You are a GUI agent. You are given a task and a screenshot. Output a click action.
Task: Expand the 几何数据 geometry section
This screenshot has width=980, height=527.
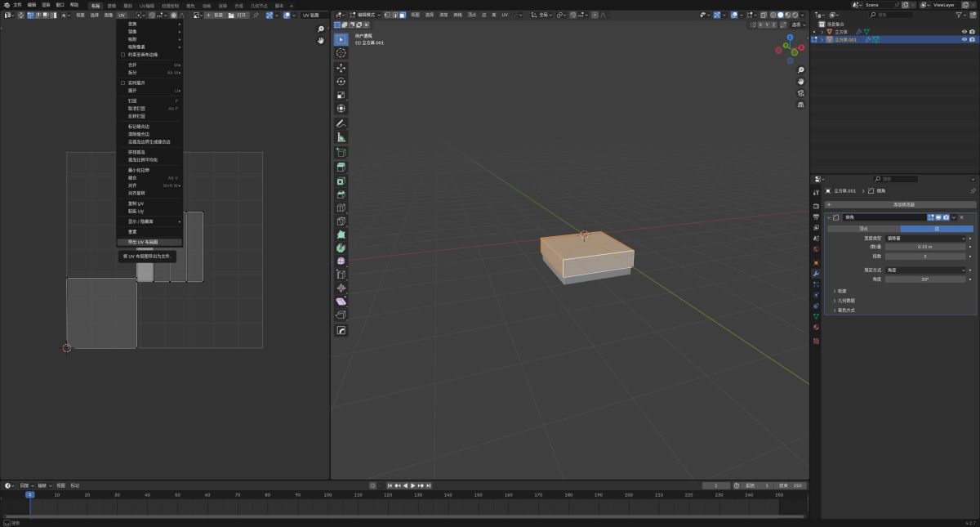click(847, 301)
